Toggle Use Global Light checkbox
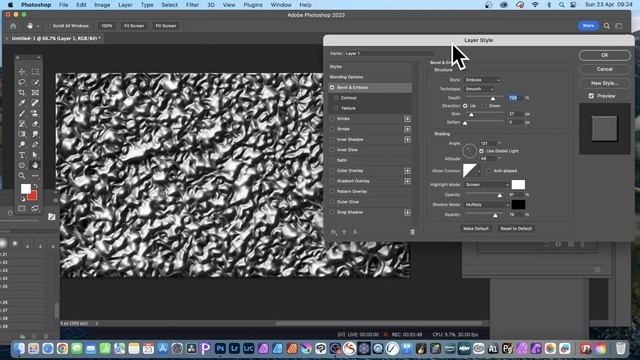The image size is (640, 360). 481,151
